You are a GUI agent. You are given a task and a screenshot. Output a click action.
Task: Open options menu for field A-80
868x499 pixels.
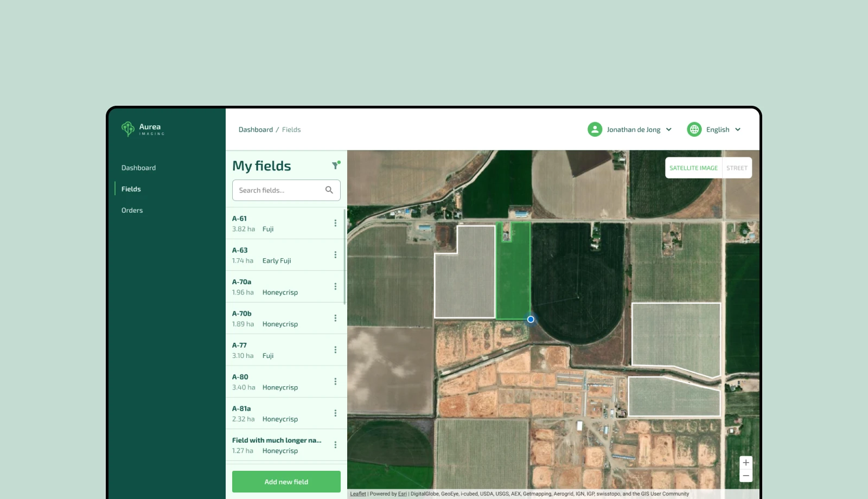click(x=335, y=381)
